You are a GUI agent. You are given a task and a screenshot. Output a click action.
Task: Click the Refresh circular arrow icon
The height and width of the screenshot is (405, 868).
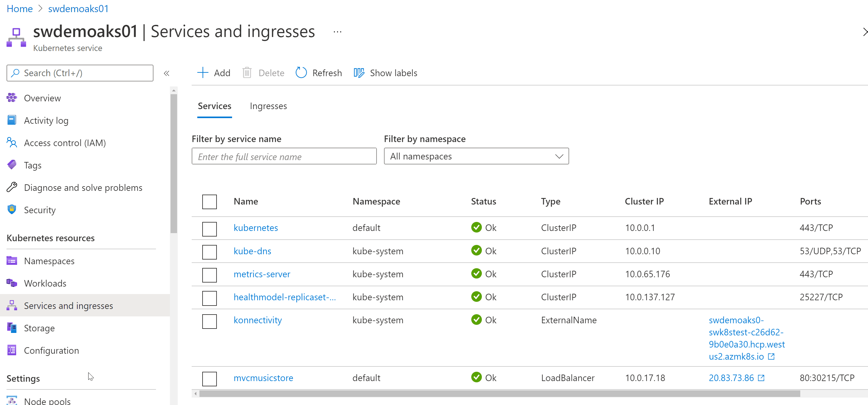(x=301, y=72)
